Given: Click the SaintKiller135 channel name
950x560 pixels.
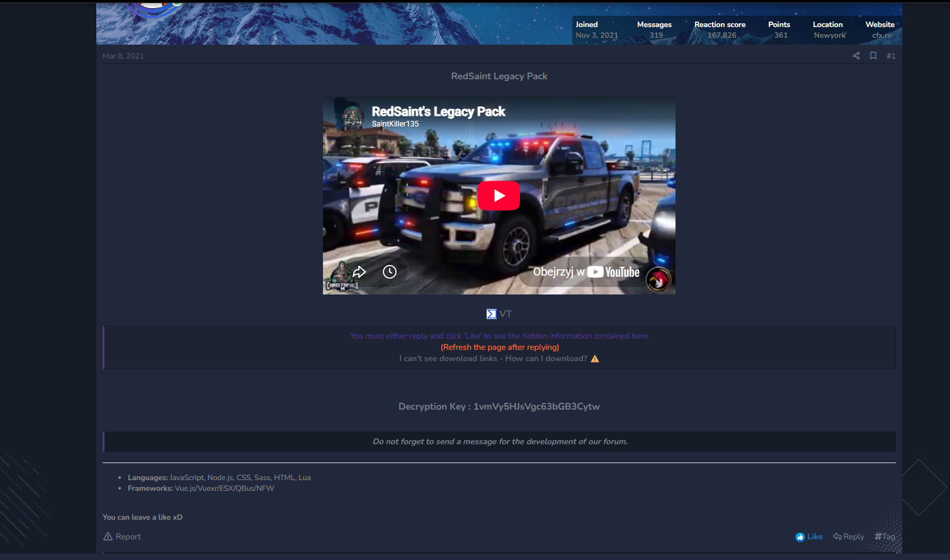Looking at the screenshot, I should click(x=395, y=124).
